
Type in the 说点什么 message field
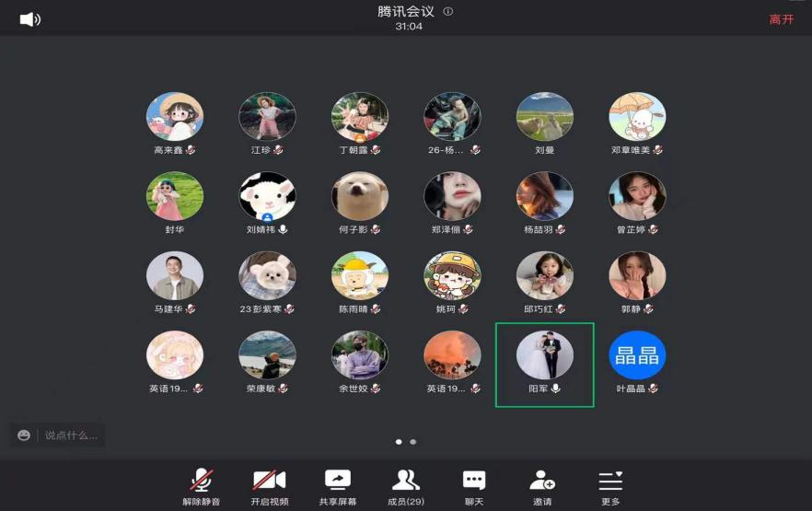pos(70,435)
